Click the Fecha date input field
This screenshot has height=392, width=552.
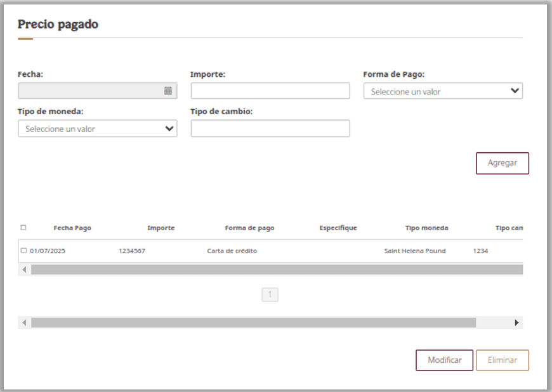tap(98, 91)
